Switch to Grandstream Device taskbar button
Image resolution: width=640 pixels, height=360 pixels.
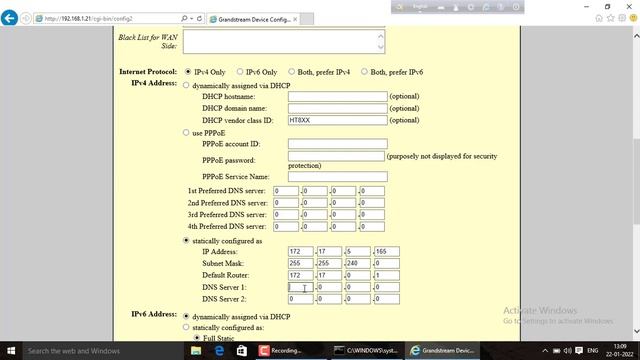[x=442, y=351]
